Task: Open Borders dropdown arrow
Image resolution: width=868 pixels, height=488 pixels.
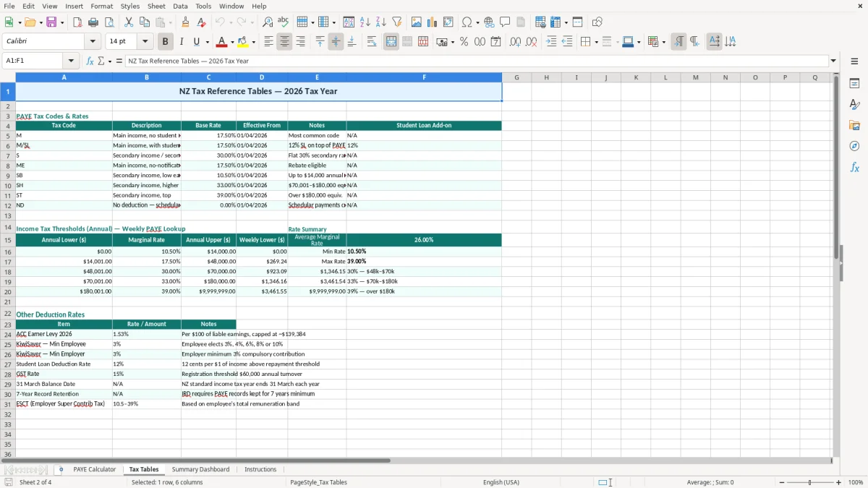Action: [597, 42]
